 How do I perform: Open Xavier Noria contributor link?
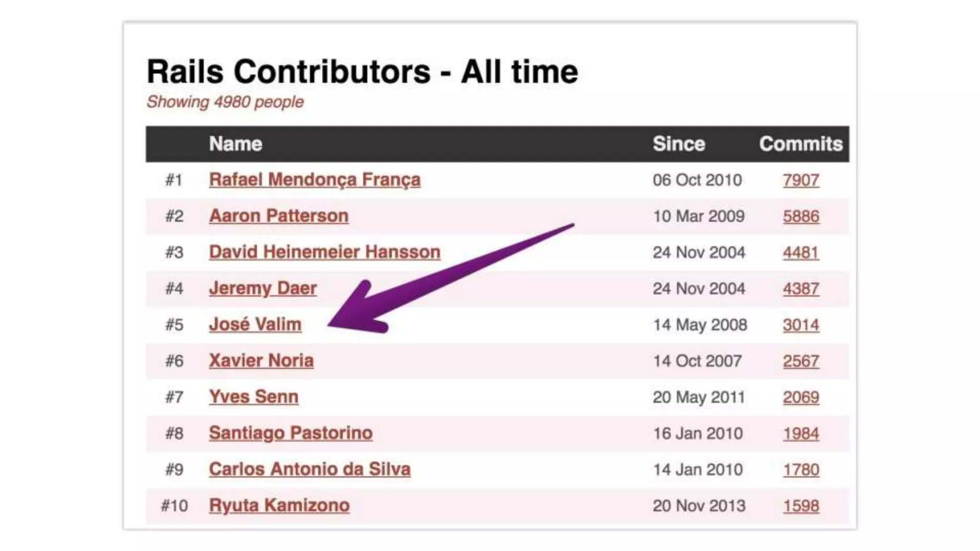(x=261, y=361)
